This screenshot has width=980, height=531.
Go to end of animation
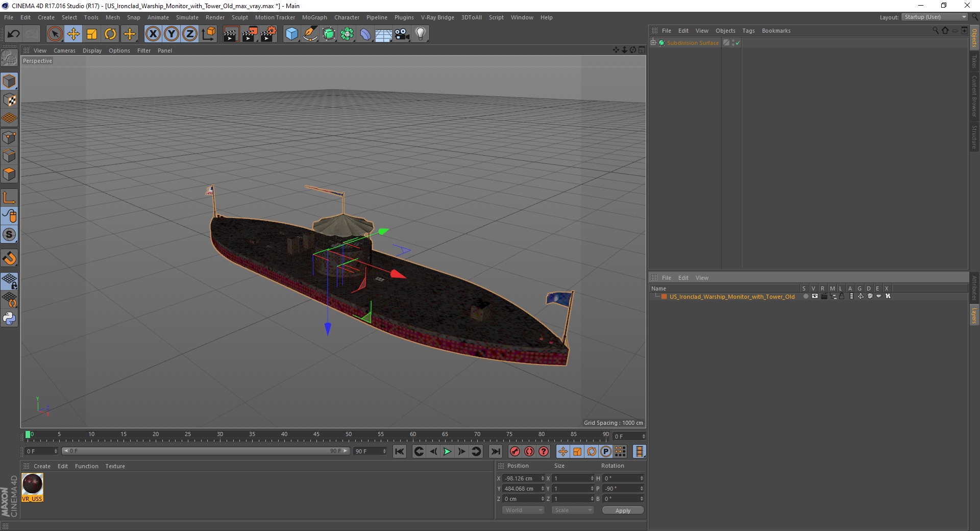(495, 451)
